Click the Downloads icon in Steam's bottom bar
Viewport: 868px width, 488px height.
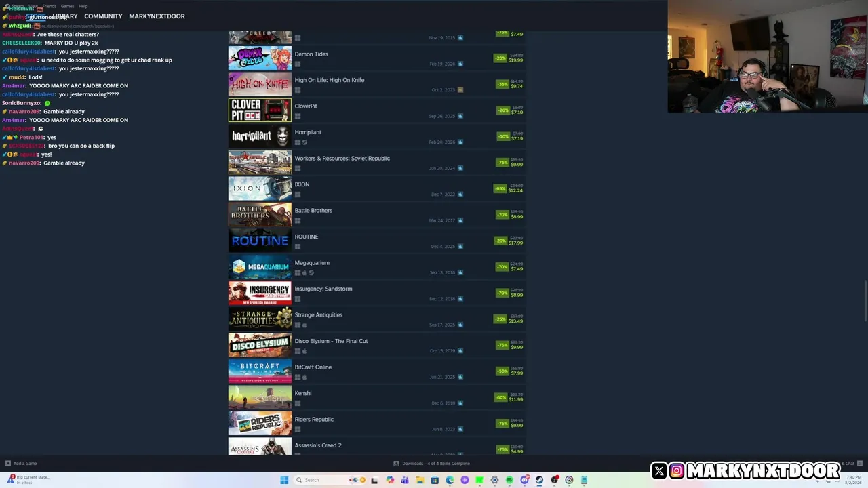396,464
